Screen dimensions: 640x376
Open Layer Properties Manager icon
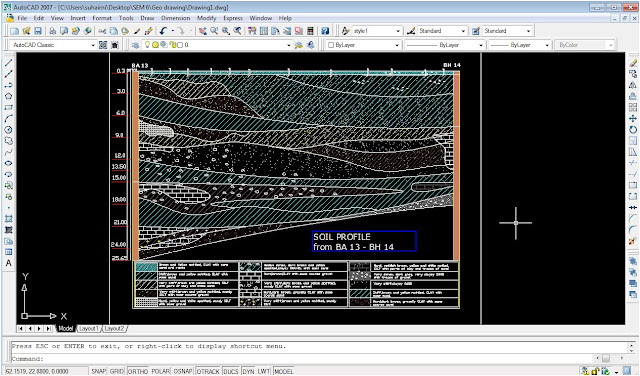[x=136, y=45]
